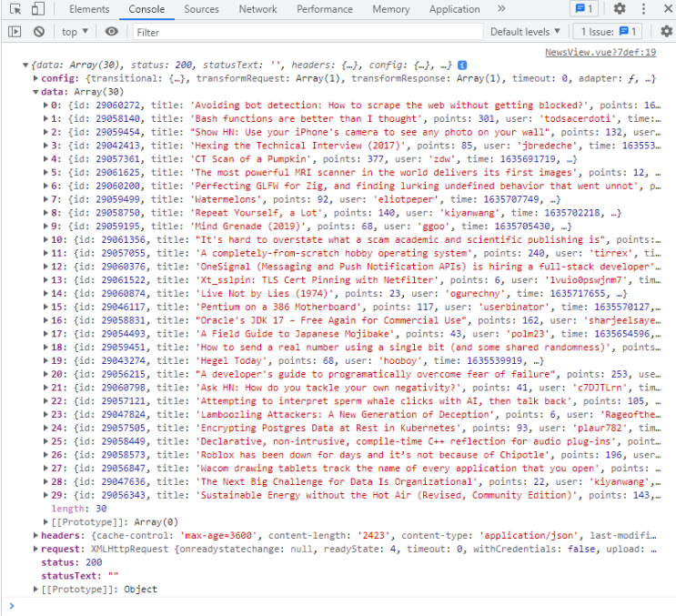Image resolution: width=676 pixels, height=616 pixels.
Task: Expand item 9 Mind Grenade entry
Action: coord(45,227)
